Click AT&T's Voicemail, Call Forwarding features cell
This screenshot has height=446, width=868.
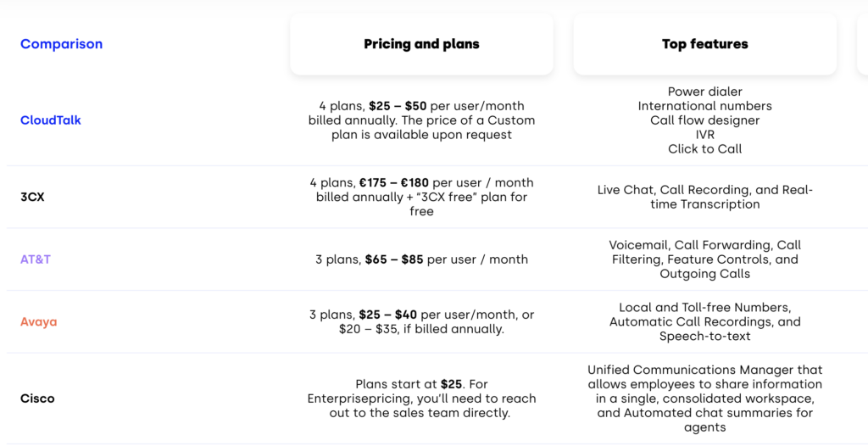704,259
